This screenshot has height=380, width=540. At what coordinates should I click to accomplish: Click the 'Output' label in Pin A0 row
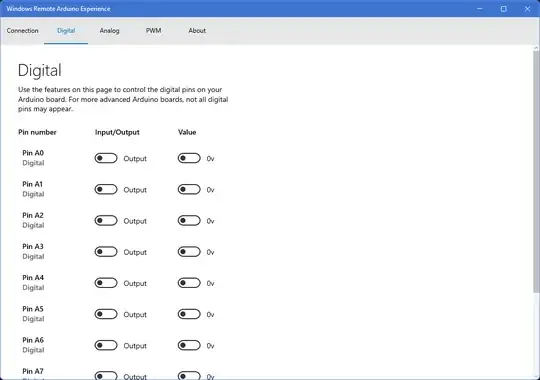135,159
